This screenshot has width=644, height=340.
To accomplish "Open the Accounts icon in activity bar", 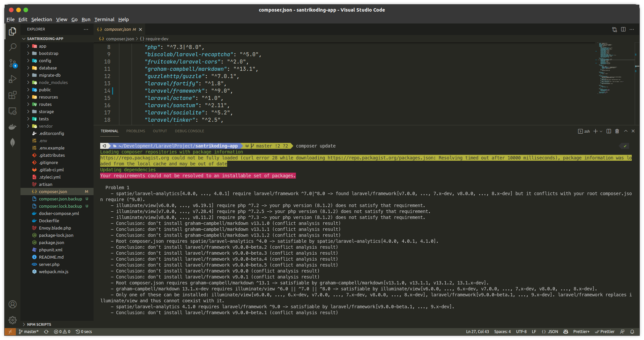I will [x=13, y=304].
